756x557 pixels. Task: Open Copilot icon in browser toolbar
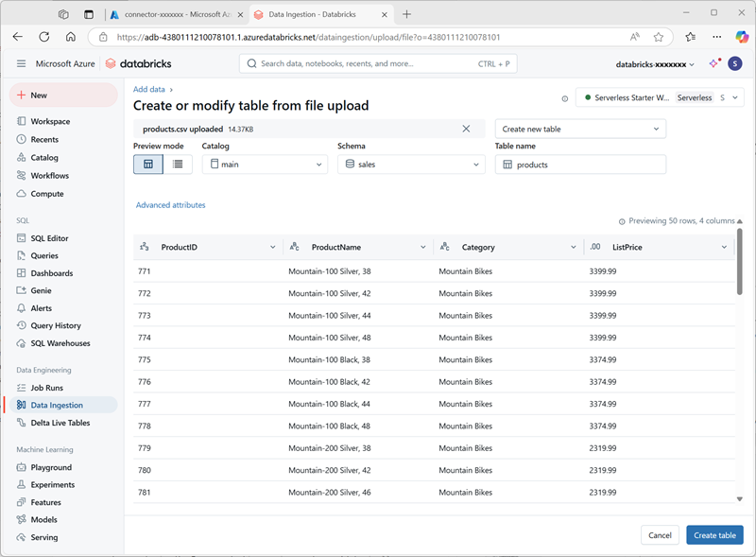point(742,37)
